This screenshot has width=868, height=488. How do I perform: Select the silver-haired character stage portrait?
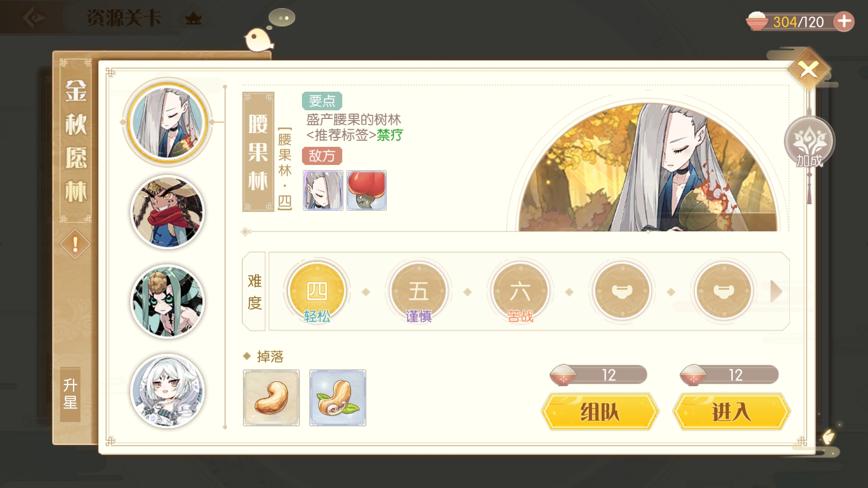click(x=167, y=122)
